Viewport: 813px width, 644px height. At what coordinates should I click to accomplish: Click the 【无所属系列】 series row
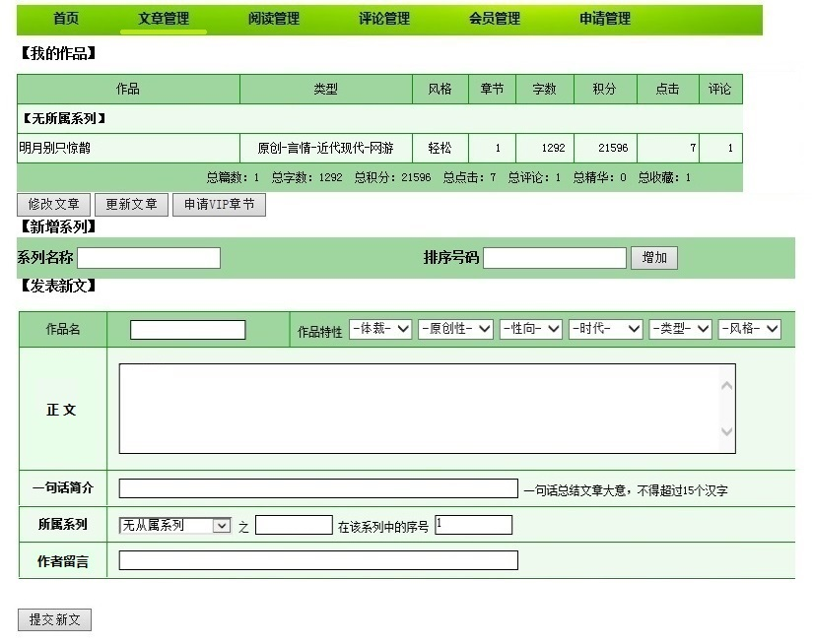click(379, 118)
